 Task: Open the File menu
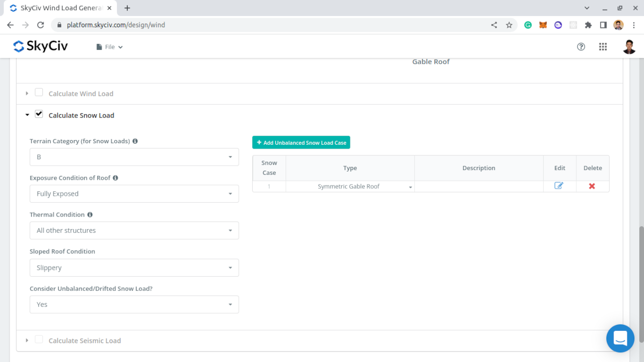pos(109,47)
